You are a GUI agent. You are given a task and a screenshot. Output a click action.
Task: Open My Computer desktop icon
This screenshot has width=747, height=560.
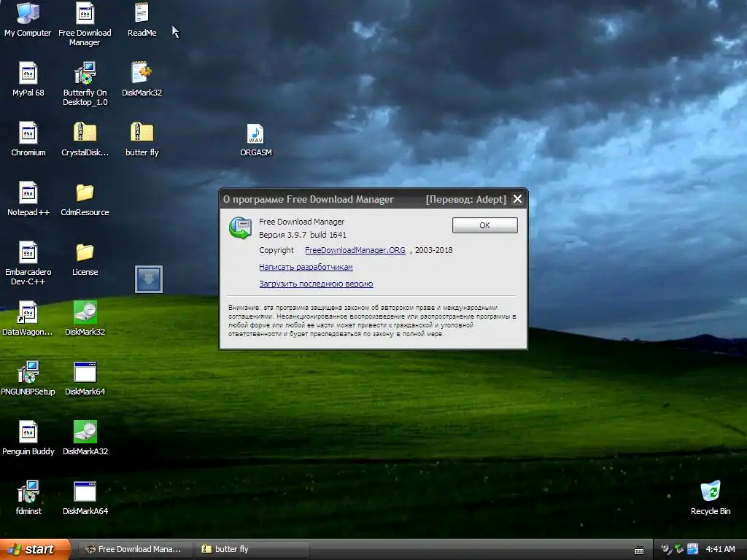[x=28, y=20]
